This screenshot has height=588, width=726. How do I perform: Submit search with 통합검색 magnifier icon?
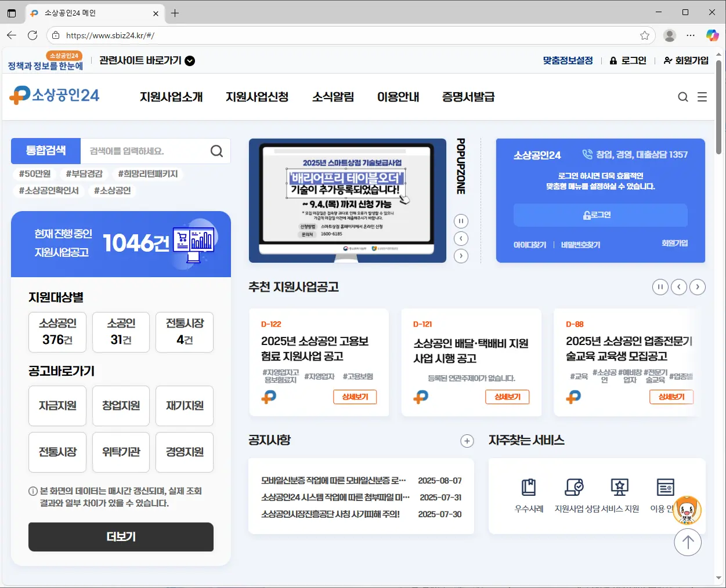click(216, 151)
